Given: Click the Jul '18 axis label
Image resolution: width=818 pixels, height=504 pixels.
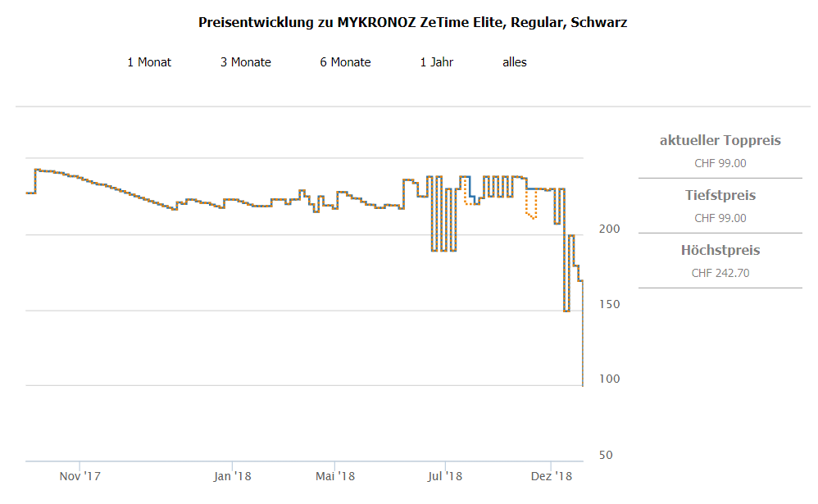Looking at the screenshot, I should coord(446,475).
